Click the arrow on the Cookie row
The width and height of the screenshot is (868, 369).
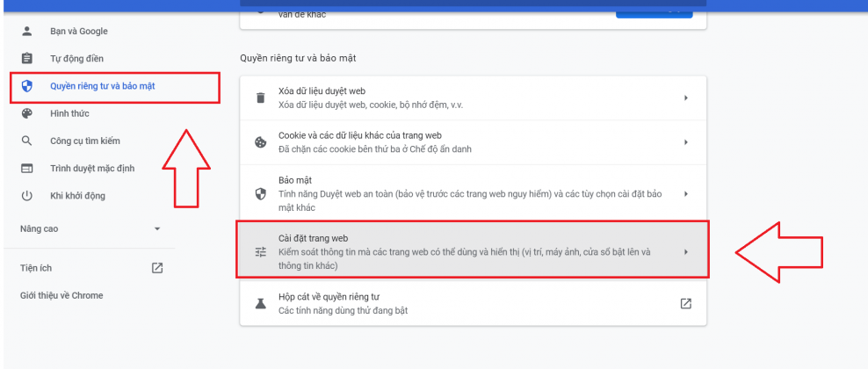tap(685, 142)
